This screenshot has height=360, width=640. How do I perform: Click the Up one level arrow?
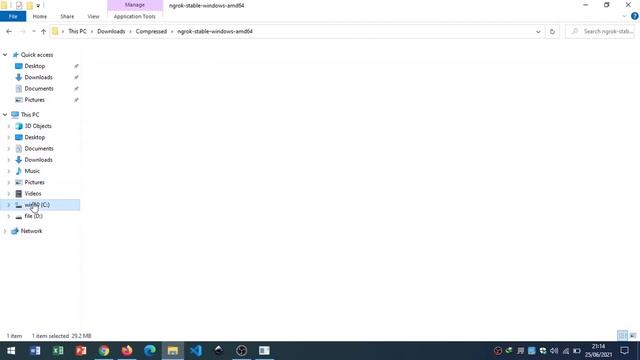[43, 31]
